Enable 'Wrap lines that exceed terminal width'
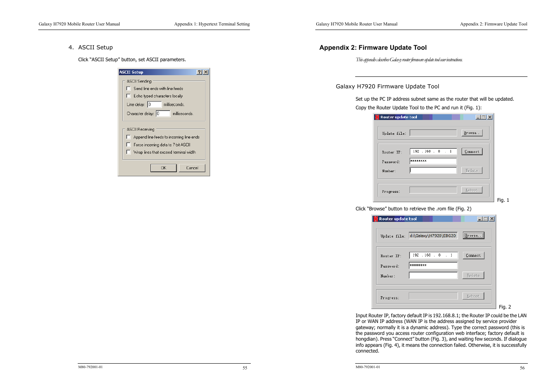The width and height of the screenshot is (555, 392). click(x=128, y=152)
